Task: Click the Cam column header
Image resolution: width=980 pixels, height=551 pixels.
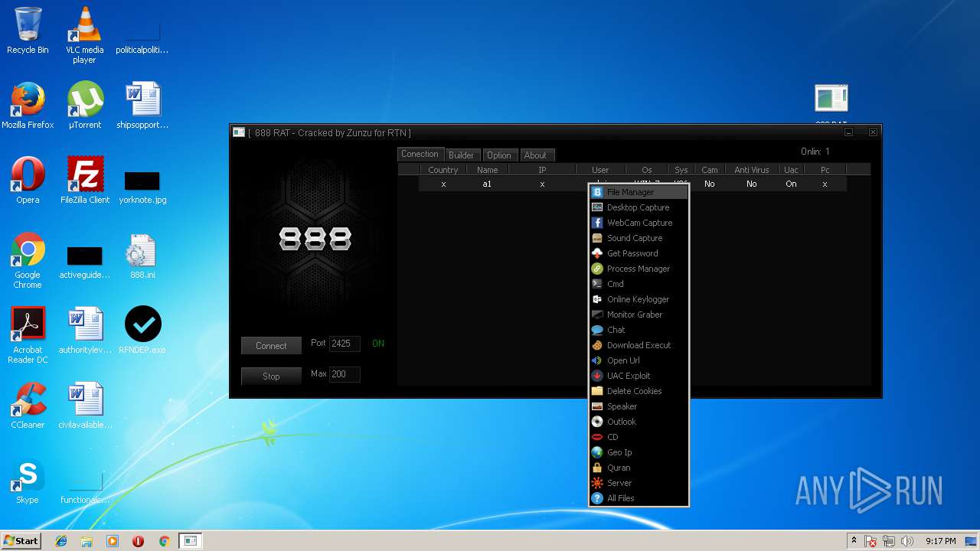Action: point(710,170)
